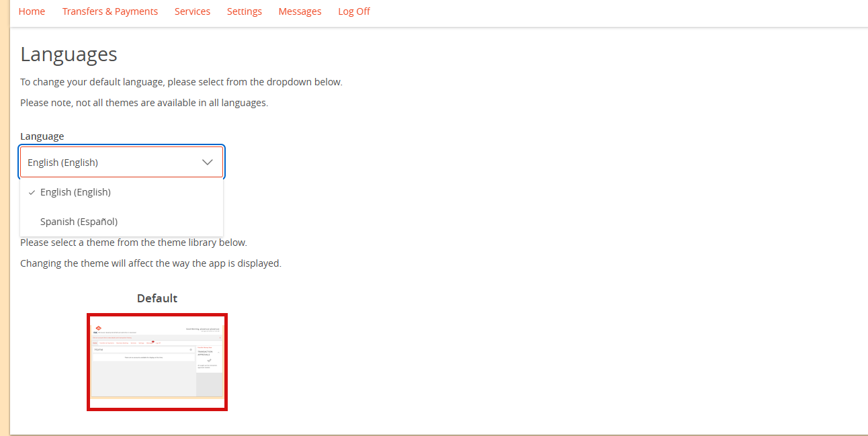Image resolution: width=868 pixels, height=436 pixels.
Task: Collapse the open language dropdown list
Action: (208, 162)
